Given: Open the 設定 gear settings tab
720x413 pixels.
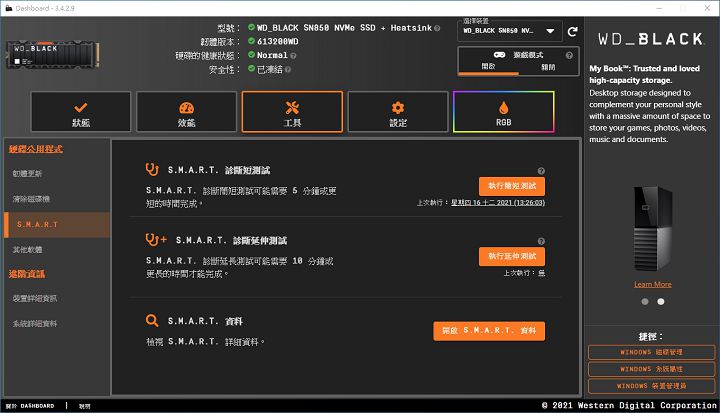Looking at the screenshot, I should pos(397,112).
